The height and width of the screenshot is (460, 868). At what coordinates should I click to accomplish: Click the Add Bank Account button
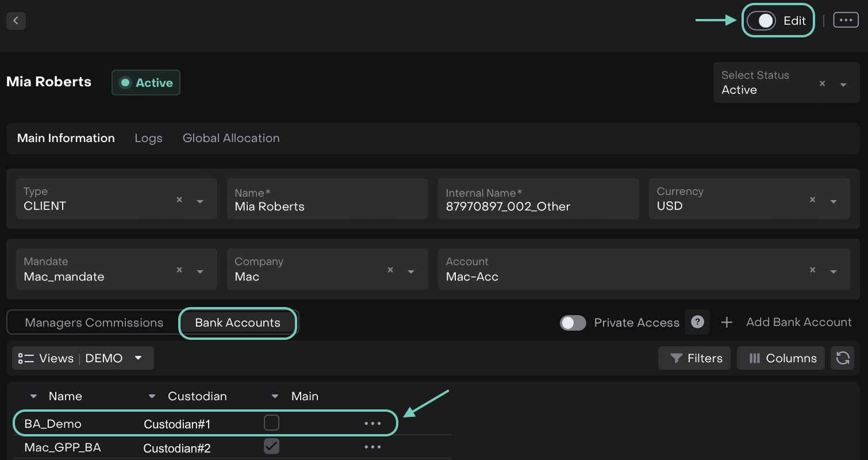788,323
